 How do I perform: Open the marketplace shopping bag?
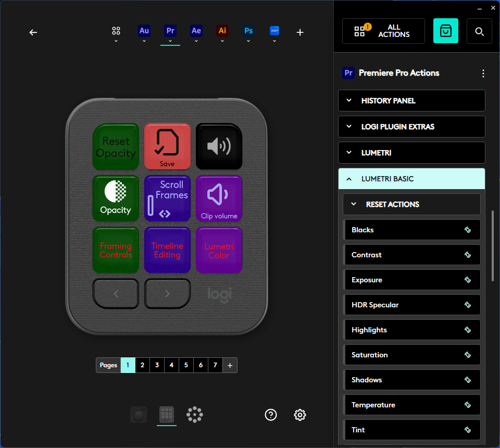(x=445, y=31)
